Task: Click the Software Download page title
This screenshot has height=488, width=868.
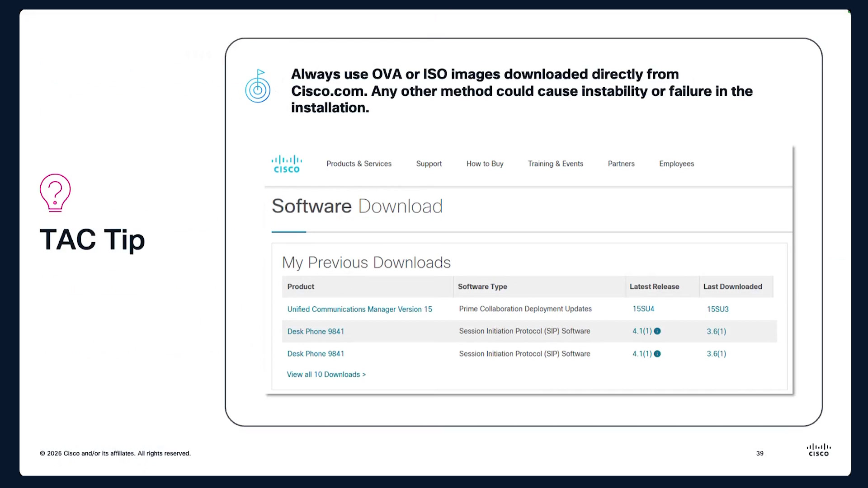Action: pos(357,206)
